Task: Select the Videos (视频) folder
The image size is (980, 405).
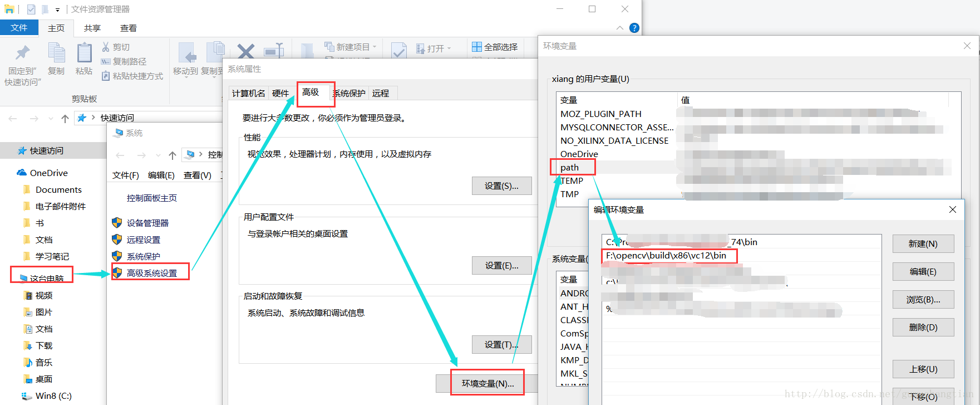Action: [x=38, y=295]
